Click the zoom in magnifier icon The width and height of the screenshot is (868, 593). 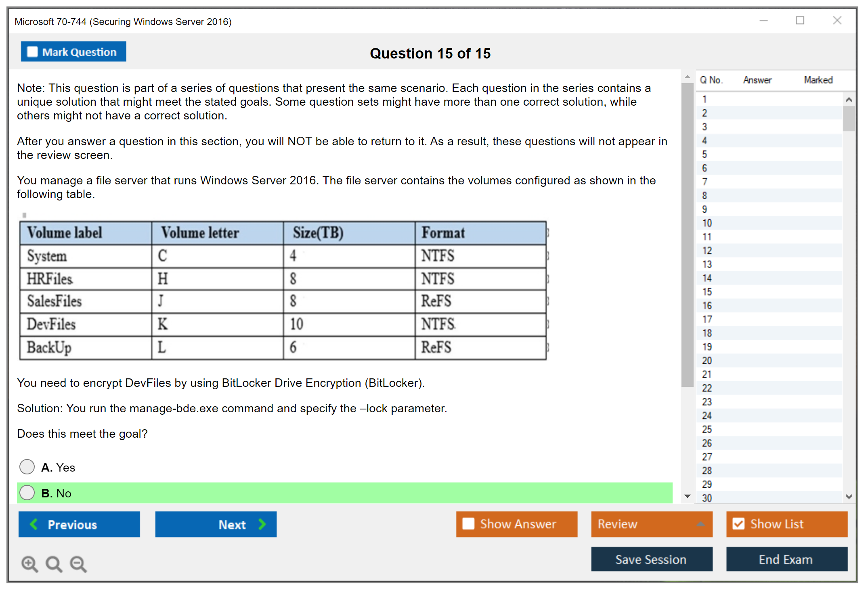pos(29,564)
